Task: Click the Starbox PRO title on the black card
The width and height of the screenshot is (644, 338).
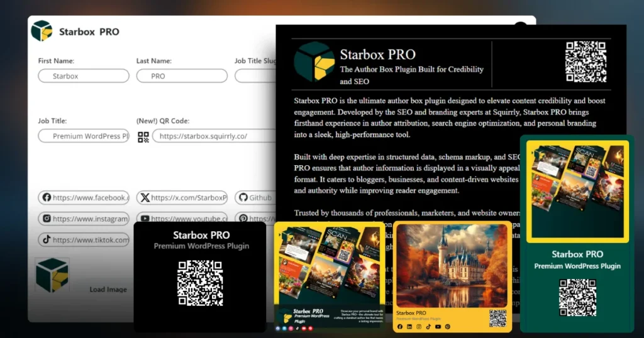Action: tap(201, 235)
